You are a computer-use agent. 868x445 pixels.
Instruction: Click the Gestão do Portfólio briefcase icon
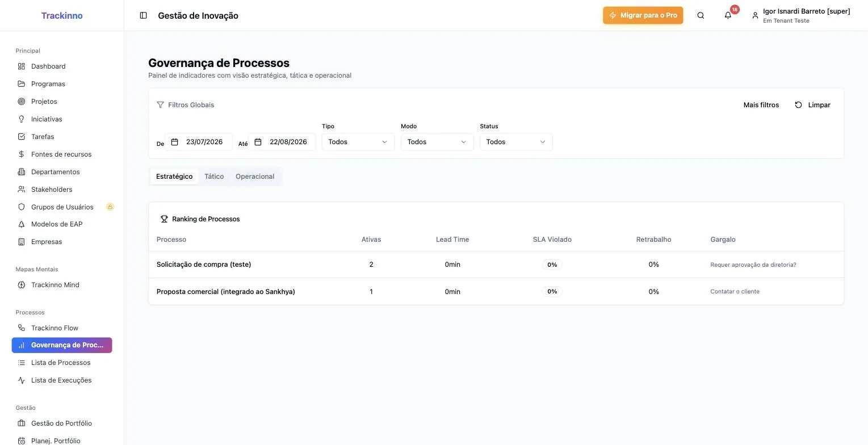click(x=22, y=423)
